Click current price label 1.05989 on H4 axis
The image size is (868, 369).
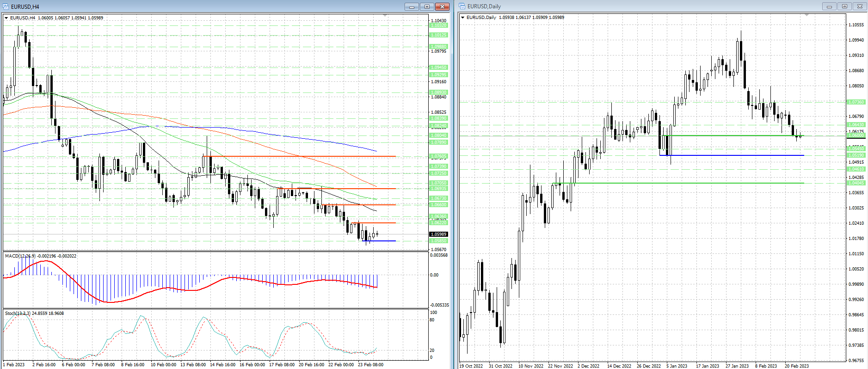[x=439, y=234]
